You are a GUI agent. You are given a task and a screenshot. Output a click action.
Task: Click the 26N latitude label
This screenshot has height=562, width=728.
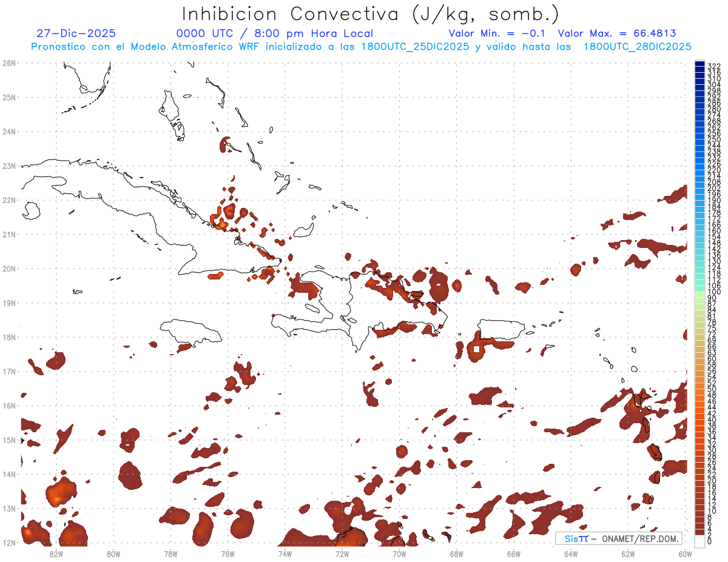(x=8, y=63)
